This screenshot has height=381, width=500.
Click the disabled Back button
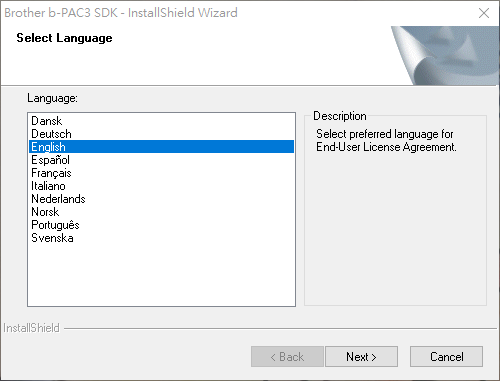click(287, 357)
